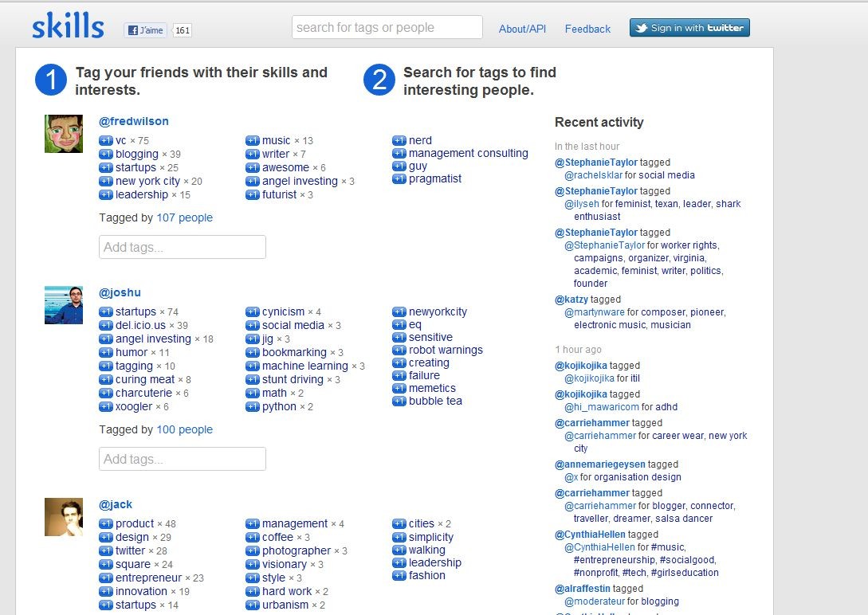Click the +1 icon beside photographer
This screenshot has width=868, height=615.
(x=253, y=550)
